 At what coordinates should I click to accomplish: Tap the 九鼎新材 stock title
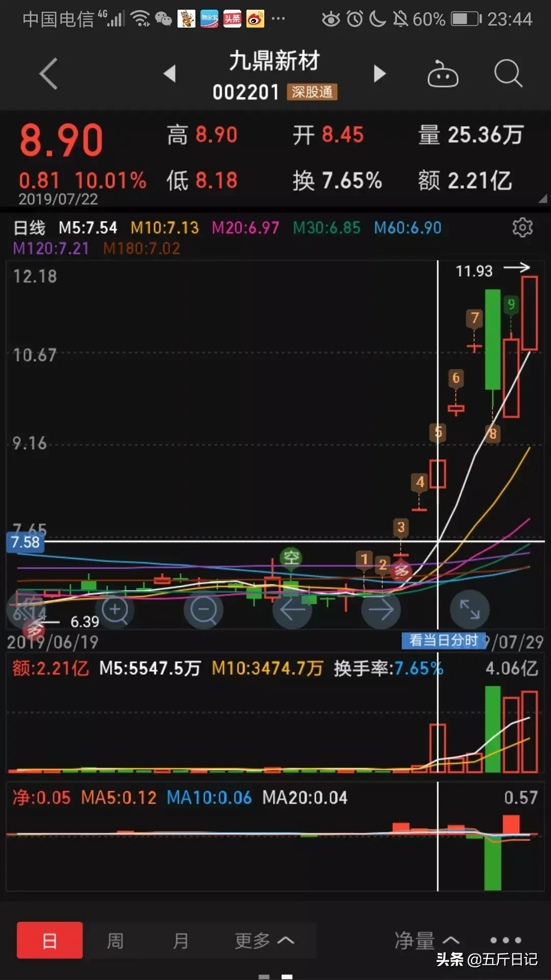pyautogui.click(x=274, y=61)
